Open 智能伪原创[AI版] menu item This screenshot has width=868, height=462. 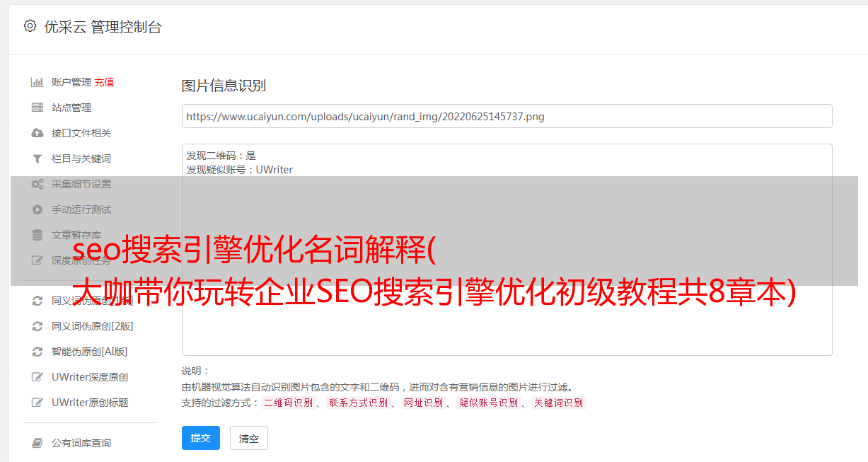coord(90,352)
